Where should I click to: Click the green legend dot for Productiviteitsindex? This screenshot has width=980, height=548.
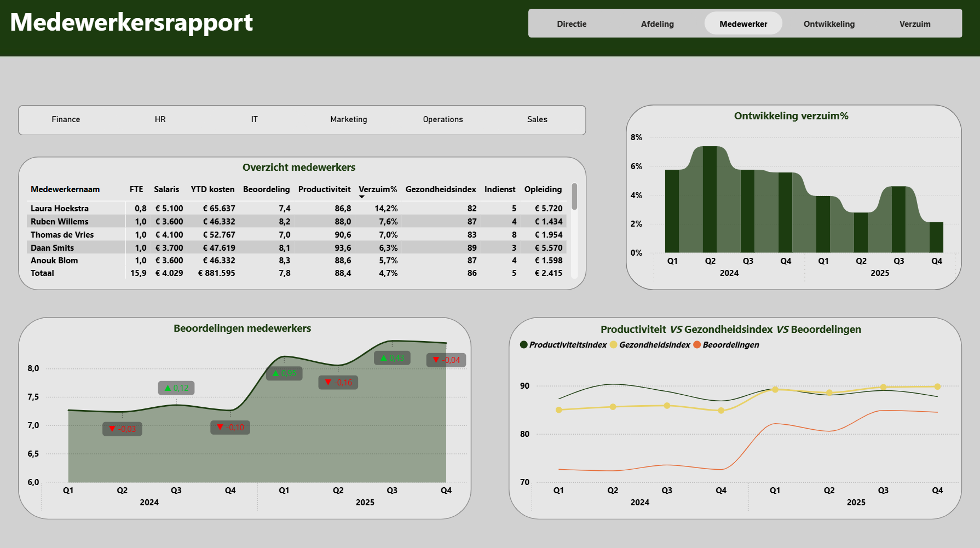click(524, 345)
